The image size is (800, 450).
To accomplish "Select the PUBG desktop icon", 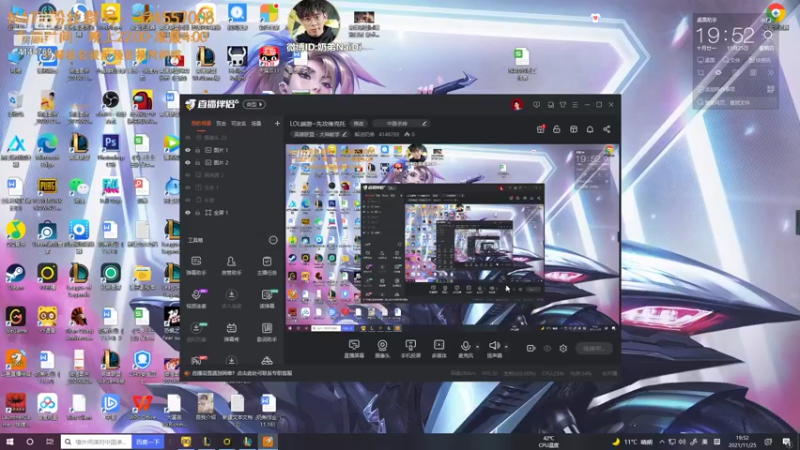I will point(47,192).
